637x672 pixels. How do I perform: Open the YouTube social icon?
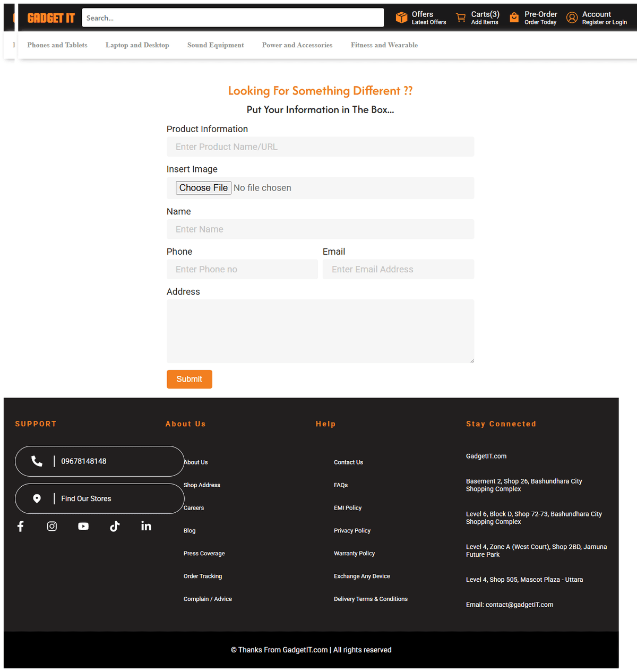[x=83, y=526]
